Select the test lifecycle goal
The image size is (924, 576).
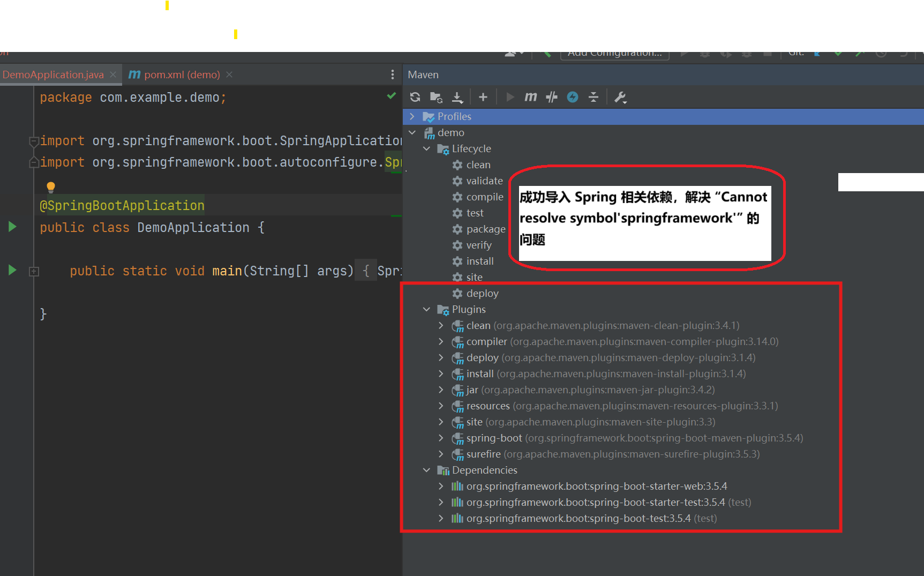[x=468, y=213]
